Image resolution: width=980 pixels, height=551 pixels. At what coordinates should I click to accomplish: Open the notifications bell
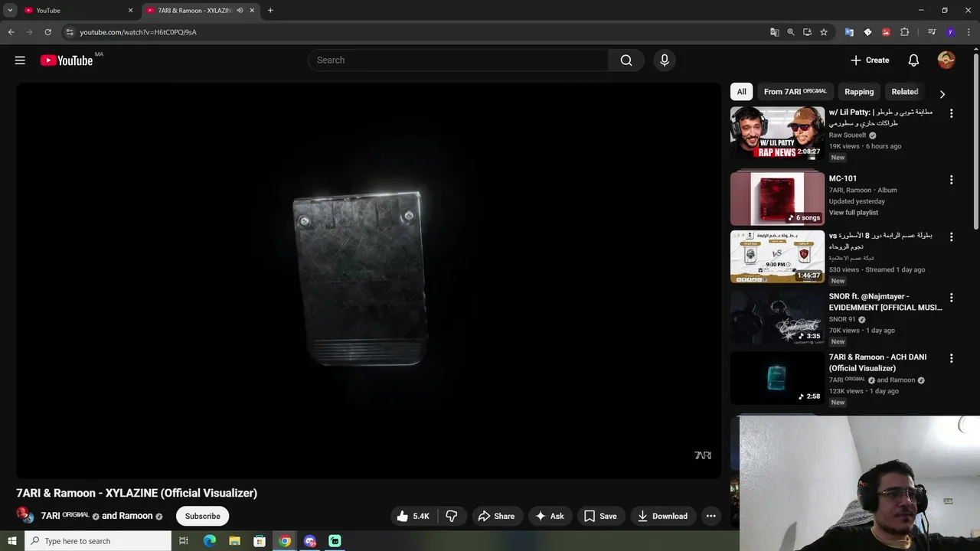click(913, 60)
